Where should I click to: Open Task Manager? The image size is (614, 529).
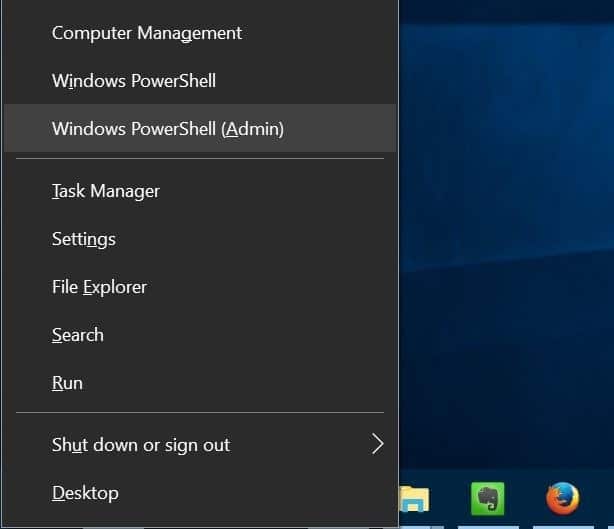point(200,191)
